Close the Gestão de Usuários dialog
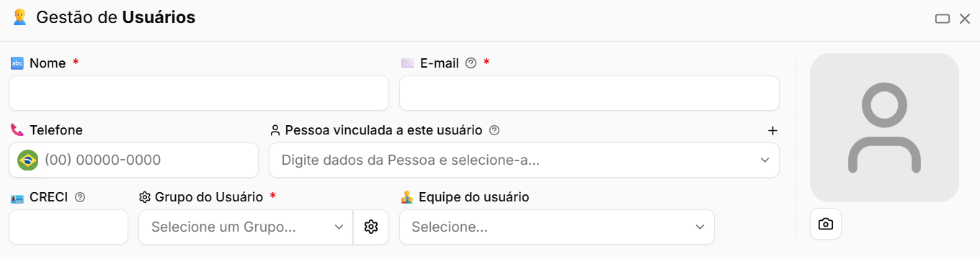Screen dimensions: 980x259 click(x=965, y=19)
